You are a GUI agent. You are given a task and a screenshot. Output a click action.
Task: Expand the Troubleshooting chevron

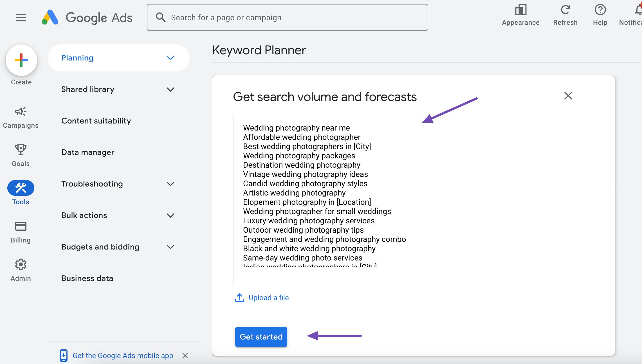(170, 184)
